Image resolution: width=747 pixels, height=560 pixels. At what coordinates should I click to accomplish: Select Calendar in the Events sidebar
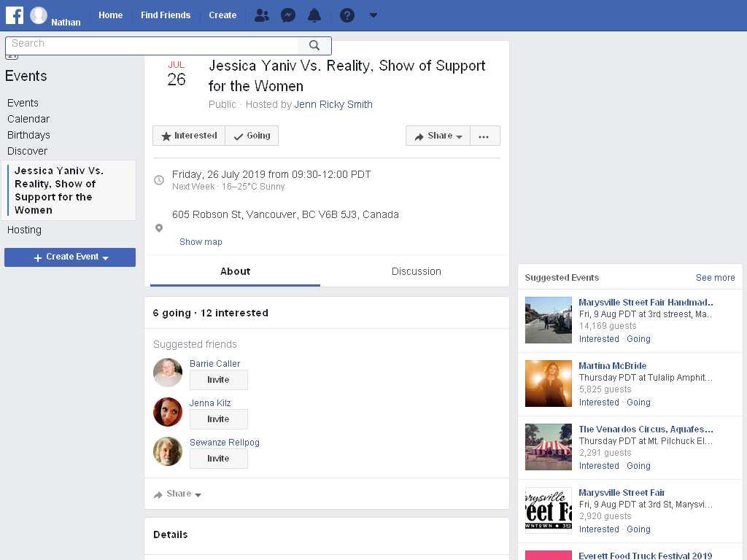click(x=28, y=119)
